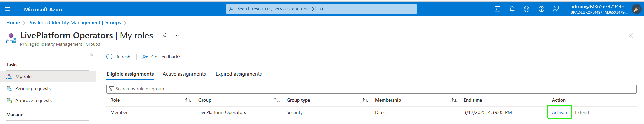644x124 pixels.
Task: Sort by Group type column arrows
Action: [x=365, y=100]
